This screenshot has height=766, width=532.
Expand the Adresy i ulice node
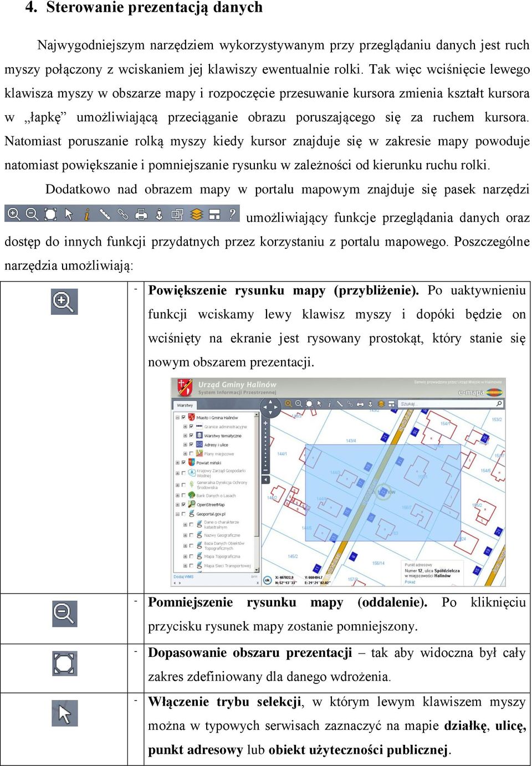pyautogui.click(x=185, y=445)
